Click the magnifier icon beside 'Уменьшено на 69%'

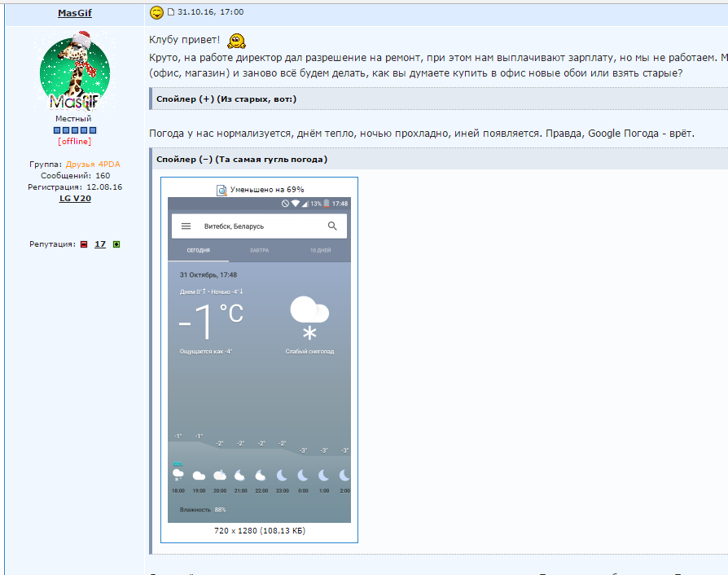(x=221, y=190)
